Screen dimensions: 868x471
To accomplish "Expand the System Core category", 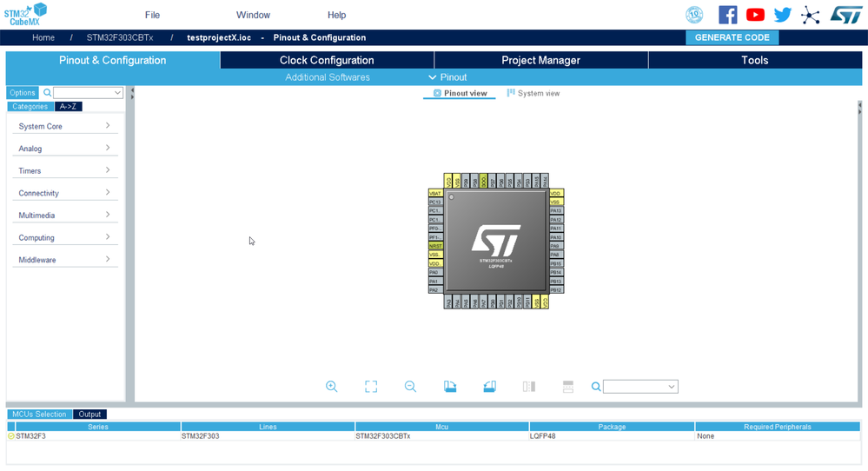I will click(x=64, y=126).
